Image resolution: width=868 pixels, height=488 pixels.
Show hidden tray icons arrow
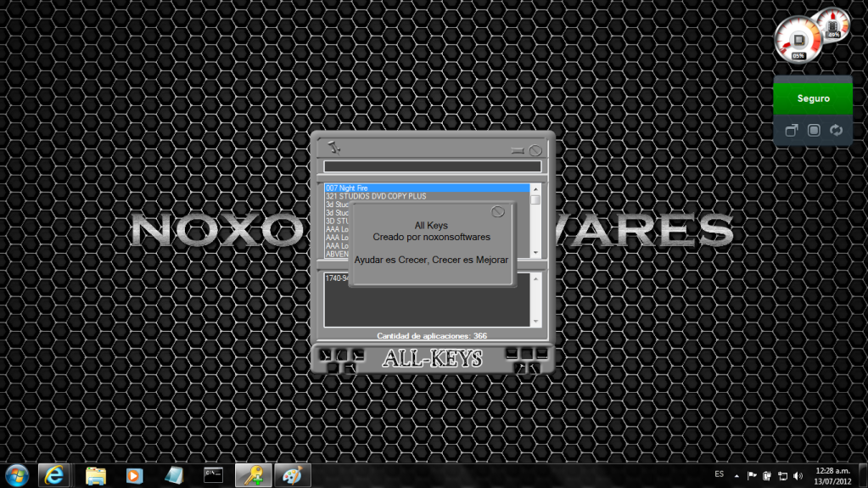tap(736, 476)
